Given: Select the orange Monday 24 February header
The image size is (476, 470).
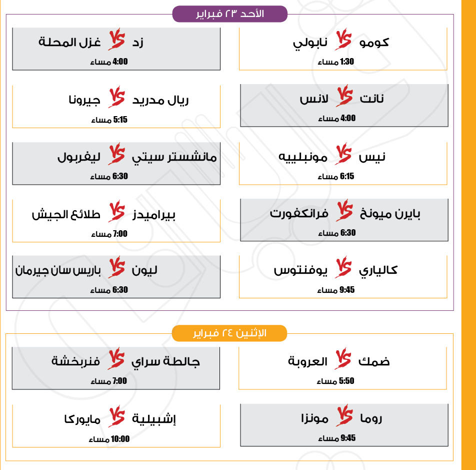Looking at the screenshot, I should (229, 333).
